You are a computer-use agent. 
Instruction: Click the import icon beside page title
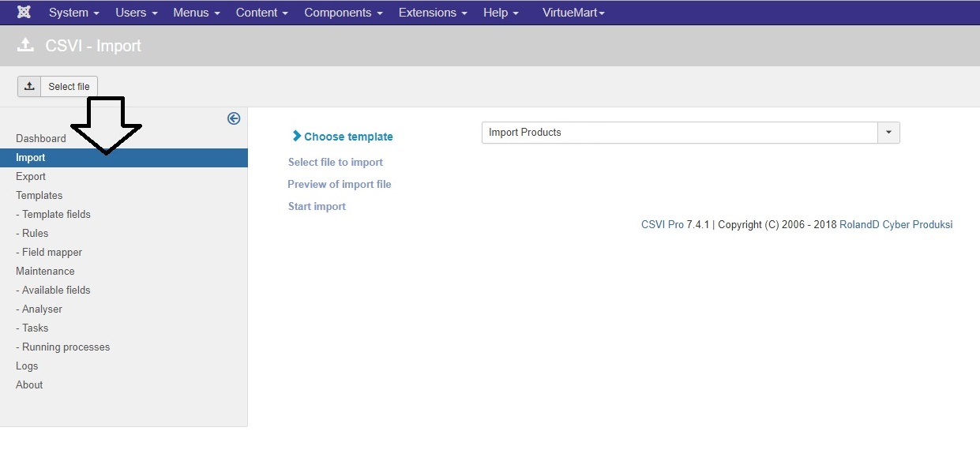point(25,46)
